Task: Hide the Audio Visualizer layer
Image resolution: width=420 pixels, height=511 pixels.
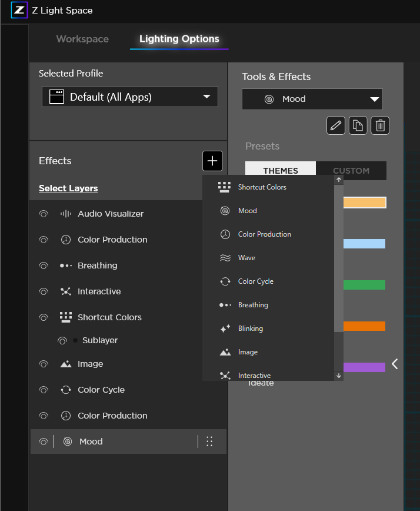Action: click(43, 214)
